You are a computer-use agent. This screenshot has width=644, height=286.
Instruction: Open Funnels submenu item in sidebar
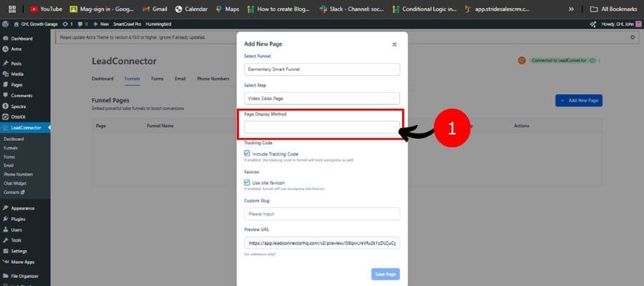click(x=11, y=148)
